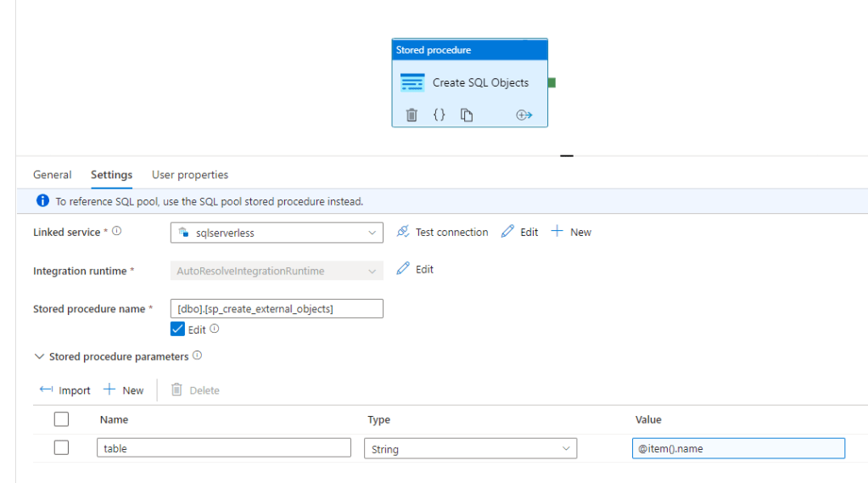This screenshot has width=868, height=483.
Task: Click the @item().name value field
Action: tap(737, 448)
